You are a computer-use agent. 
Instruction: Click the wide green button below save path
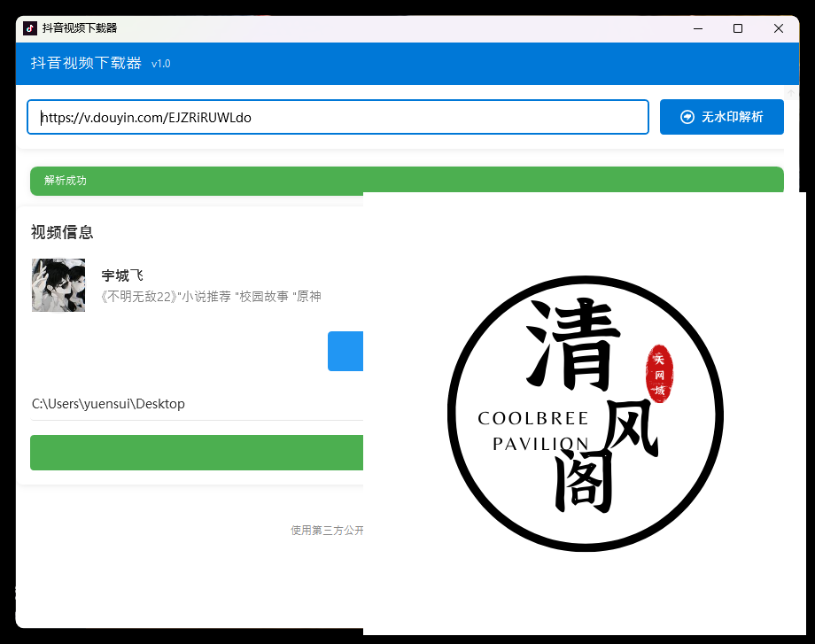197,453
